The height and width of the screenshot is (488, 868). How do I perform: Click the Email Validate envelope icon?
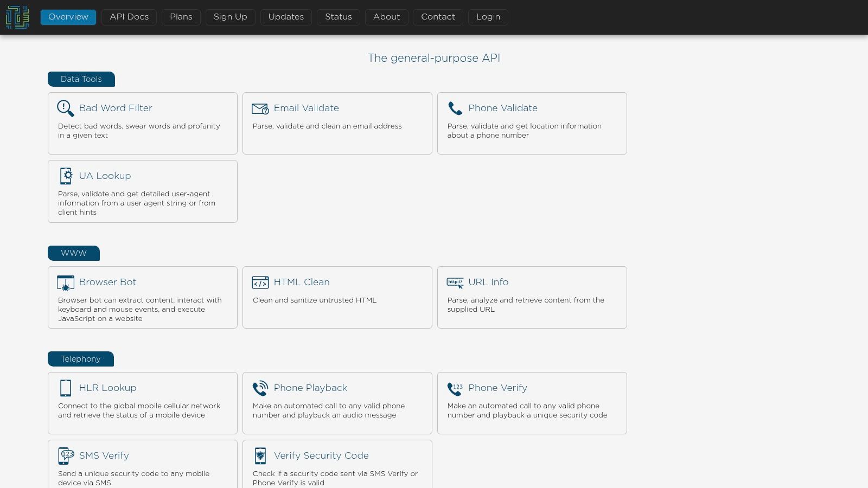260,108
